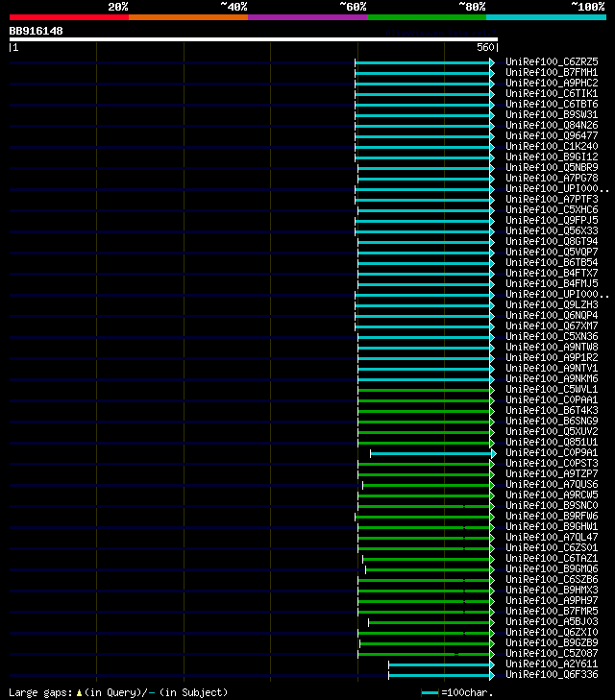Click the 560 end position label
This screenshot has height=700, width=615.
[485, 47]
